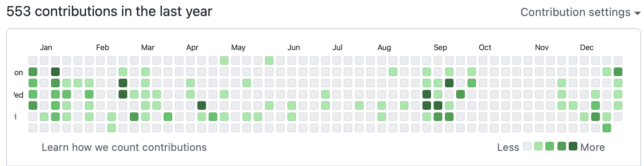Viewport: 644px width, 166px height.
Task: Select the Sep month label
Action: coord(441,48)
